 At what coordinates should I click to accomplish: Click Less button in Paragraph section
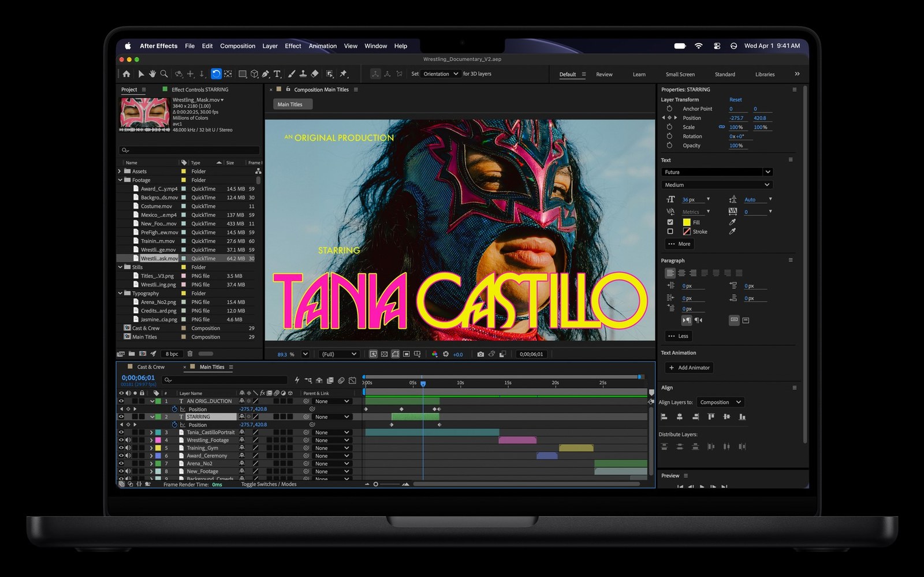[679, 336]
